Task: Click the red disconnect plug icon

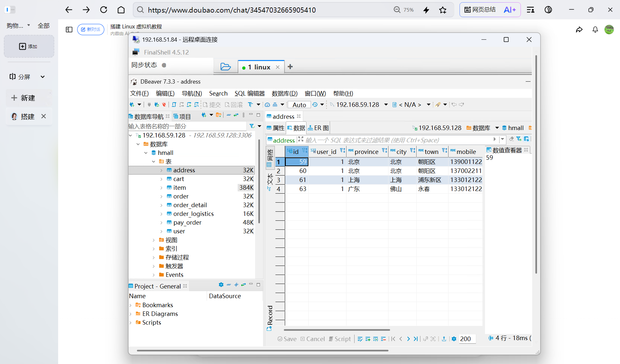Action: 164,105
